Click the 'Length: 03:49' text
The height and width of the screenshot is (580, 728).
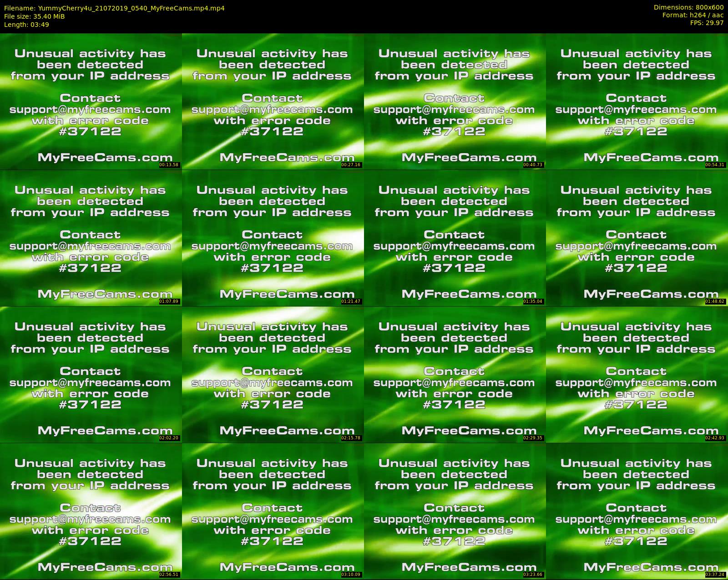[26, 25]
